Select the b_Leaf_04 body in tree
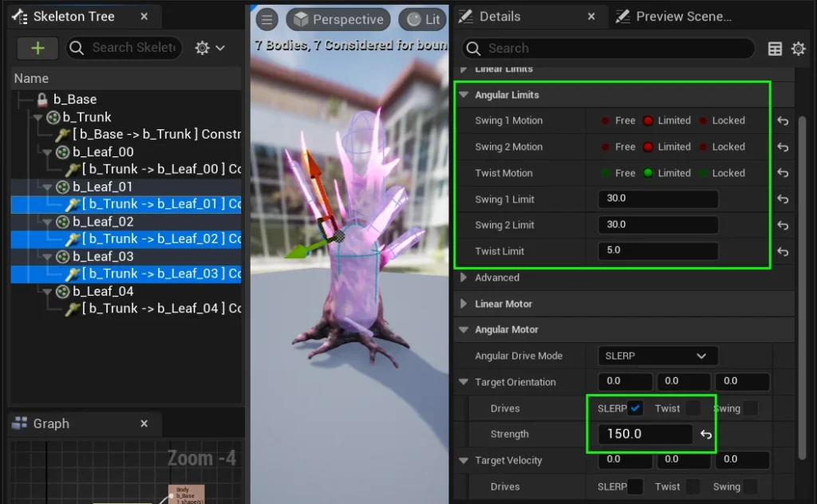 pos(103,291)
